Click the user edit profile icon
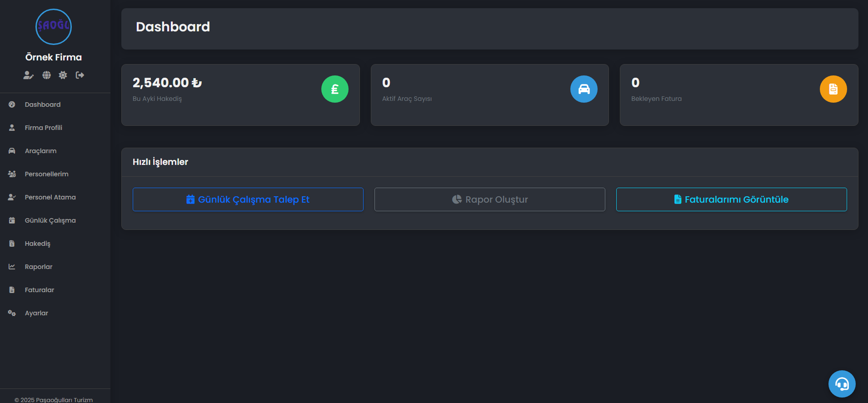Image resolution: width=868 pixels, height=403 pixels. (x=29, y=75)
